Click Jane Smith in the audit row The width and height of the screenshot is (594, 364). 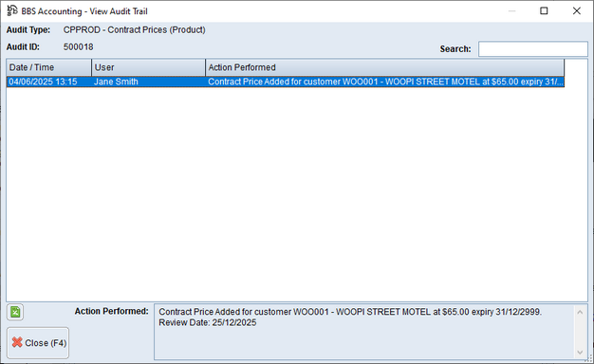click(116, 82)
